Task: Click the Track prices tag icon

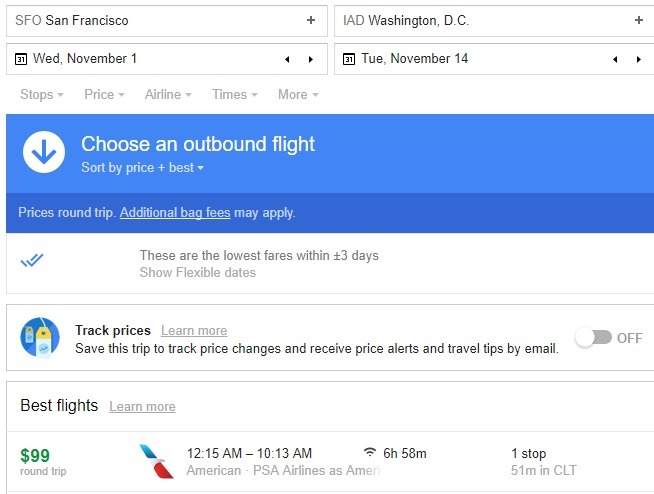Action: pyautogui.click(x=40, y=337)
